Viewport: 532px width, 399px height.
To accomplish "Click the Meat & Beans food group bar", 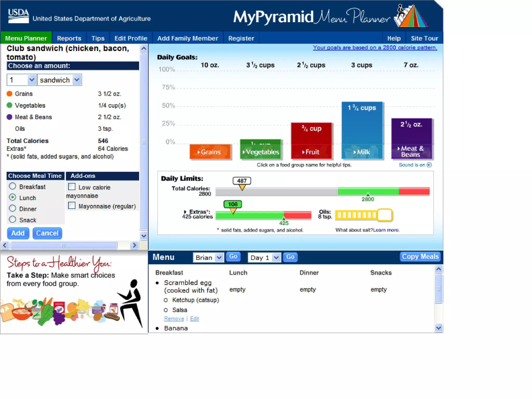I will (x=412, y=138).
